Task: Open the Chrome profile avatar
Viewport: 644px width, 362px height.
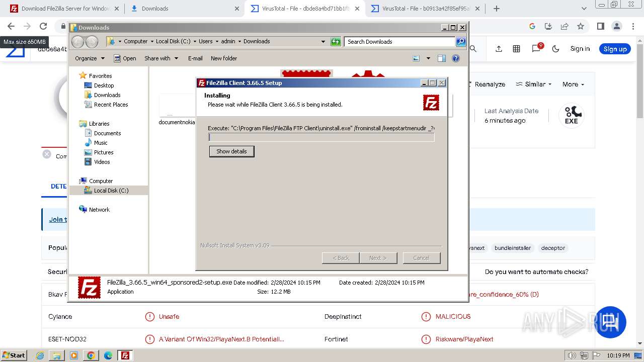Action: coord(617,26)
